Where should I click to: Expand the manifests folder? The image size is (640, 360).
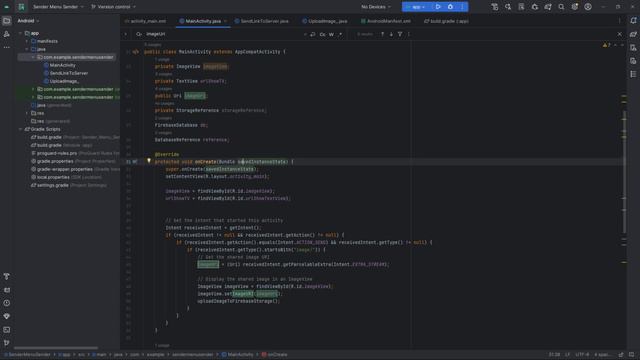pyautogui.click(x=27, y=41)
